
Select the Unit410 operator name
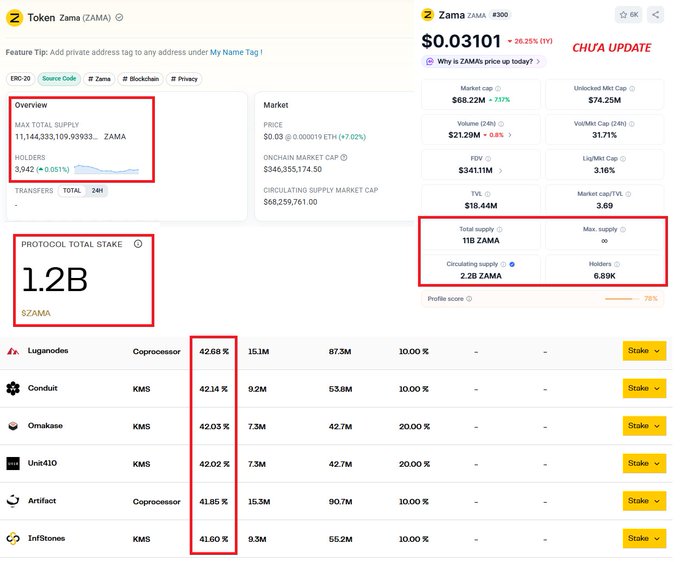click(42, 463)
